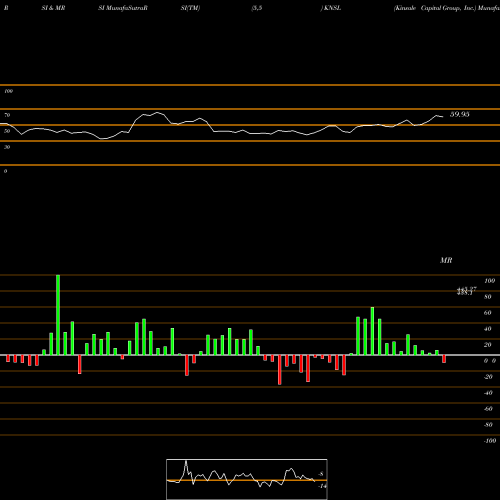The height and width of the screenshot is (500, 500).
Task: Select the 30 level label on the RSI axis
Action: click(7, 147)
